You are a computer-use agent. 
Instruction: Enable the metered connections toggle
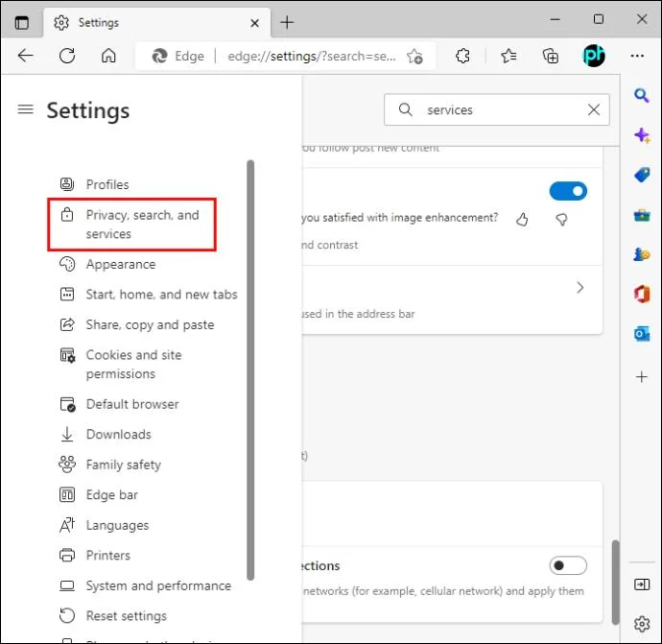click(x=567, y=565)
